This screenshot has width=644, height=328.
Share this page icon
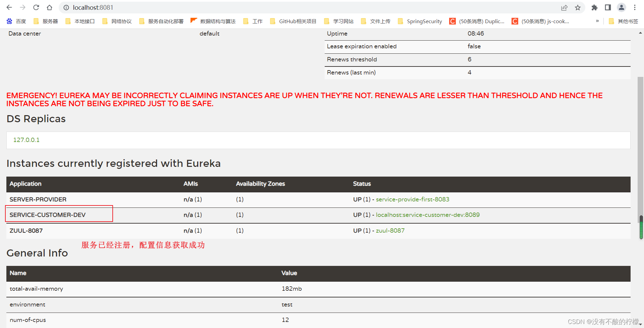pyautogui.click(x=565, y=7)
